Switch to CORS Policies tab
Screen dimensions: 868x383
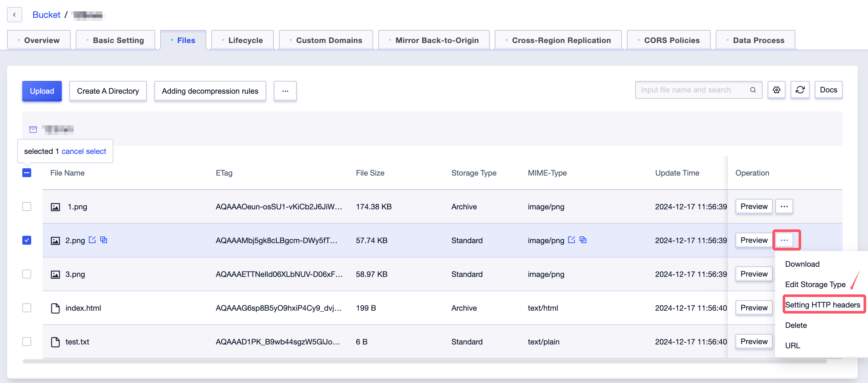[669, 40]
